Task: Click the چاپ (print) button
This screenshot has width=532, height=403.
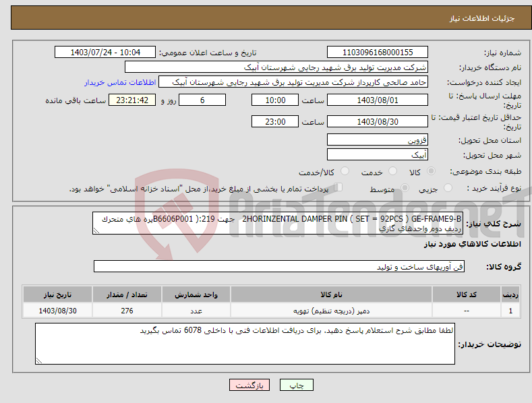Action: coord(296,385)
